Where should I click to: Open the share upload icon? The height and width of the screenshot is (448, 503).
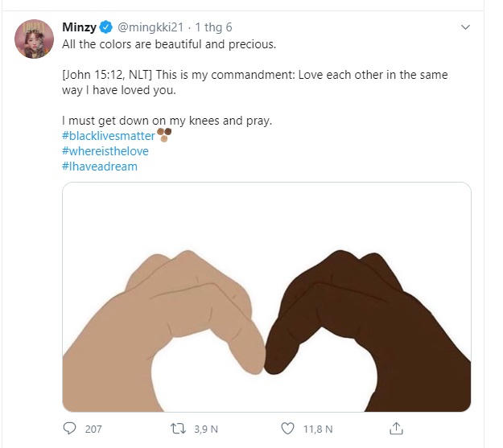[395, 428]
